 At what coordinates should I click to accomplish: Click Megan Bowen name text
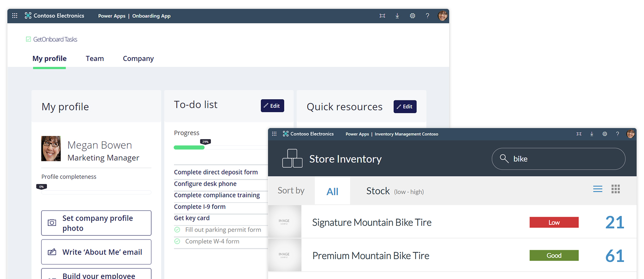(100, 145)
